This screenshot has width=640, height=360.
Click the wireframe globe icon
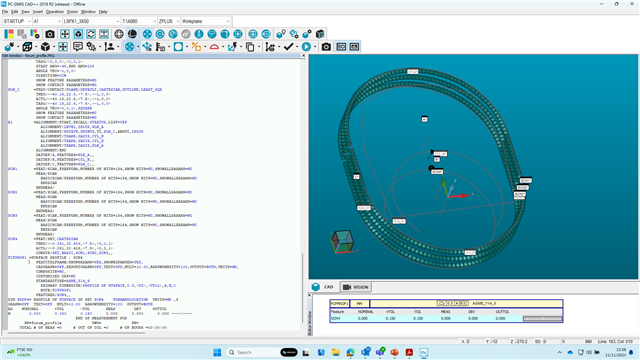pyautogui.click(x=119, y=34)
